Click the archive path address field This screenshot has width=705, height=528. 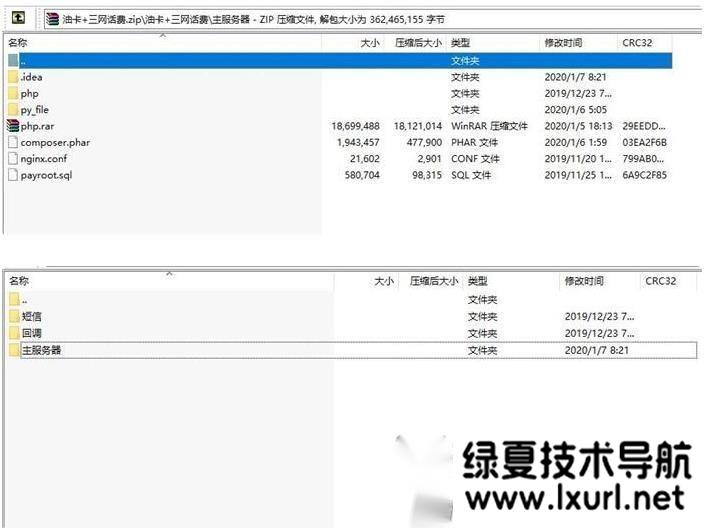(373, 19)
